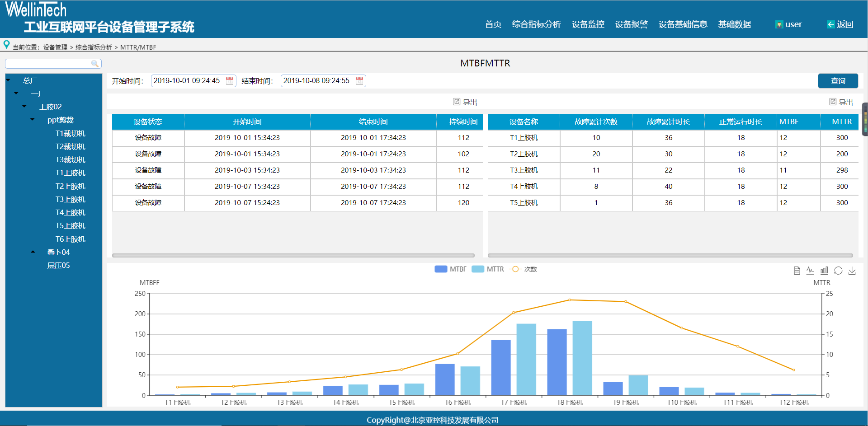The image size is (868, 426).
Task: Click the 返回 link
Action: [x=845, y=24]
